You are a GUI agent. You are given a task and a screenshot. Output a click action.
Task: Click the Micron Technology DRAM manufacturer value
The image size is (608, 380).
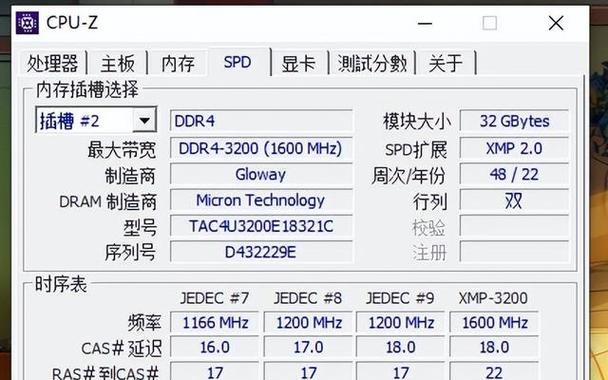click(261, 200)
